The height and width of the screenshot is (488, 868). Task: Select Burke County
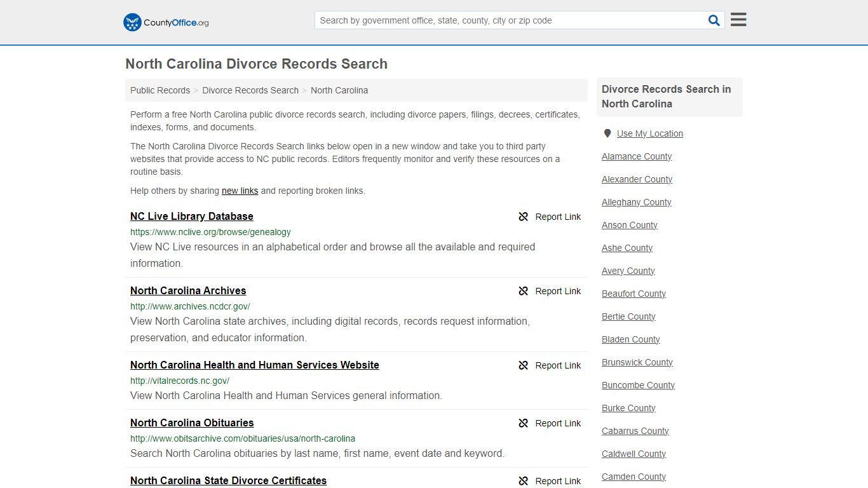(628, 408)
